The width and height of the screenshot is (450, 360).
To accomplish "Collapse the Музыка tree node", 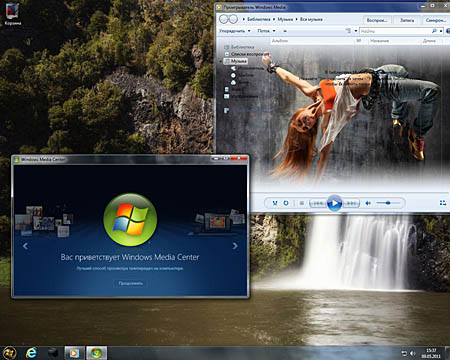I will [x=221, y=61].
